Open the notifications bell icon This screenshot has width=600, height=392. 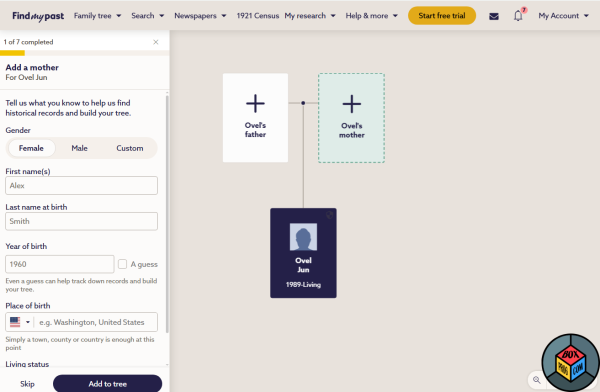pos(518,16)
